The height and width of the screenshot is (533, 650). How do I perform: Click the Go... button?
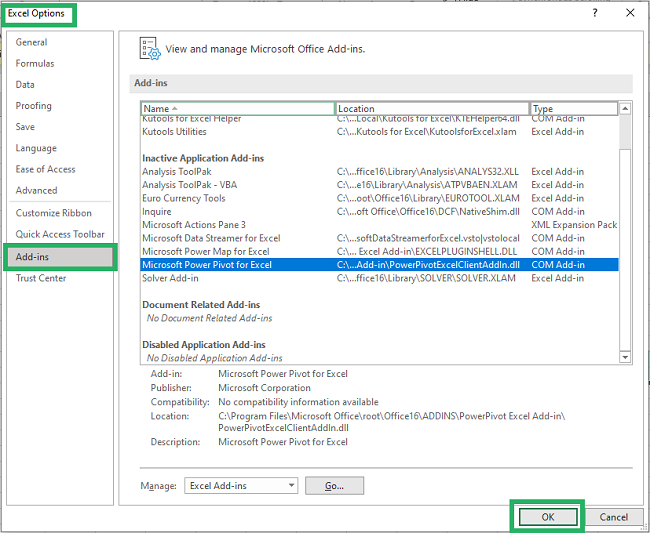(334, 485)
